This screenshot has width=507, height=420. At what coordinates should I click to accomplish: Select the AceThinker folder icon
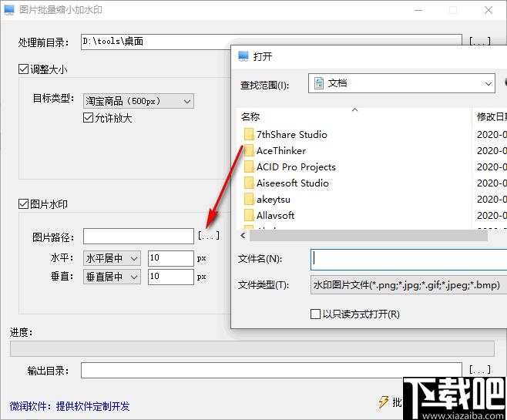249,151
